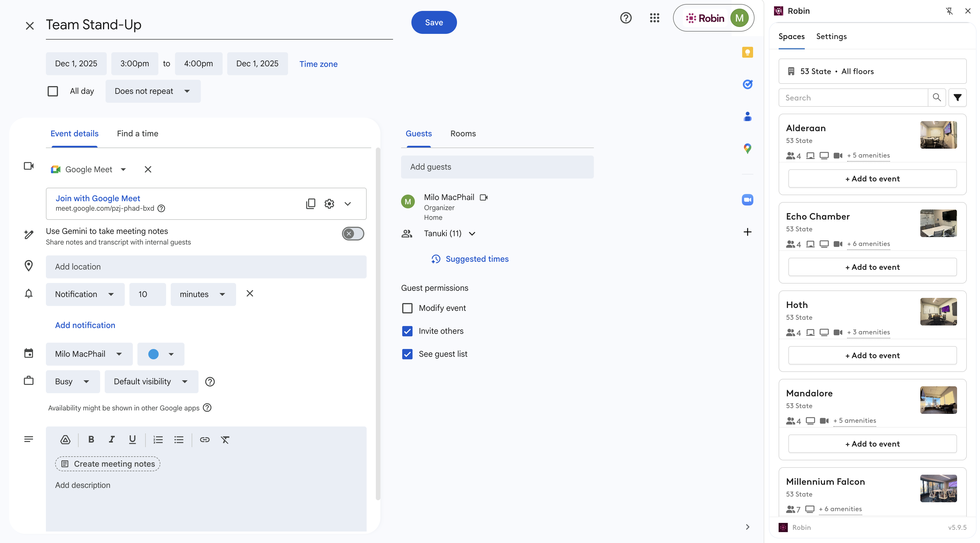The image size is (980, 543).
Task: Expand Google Meet joining details
Action: tap(347, 203)
